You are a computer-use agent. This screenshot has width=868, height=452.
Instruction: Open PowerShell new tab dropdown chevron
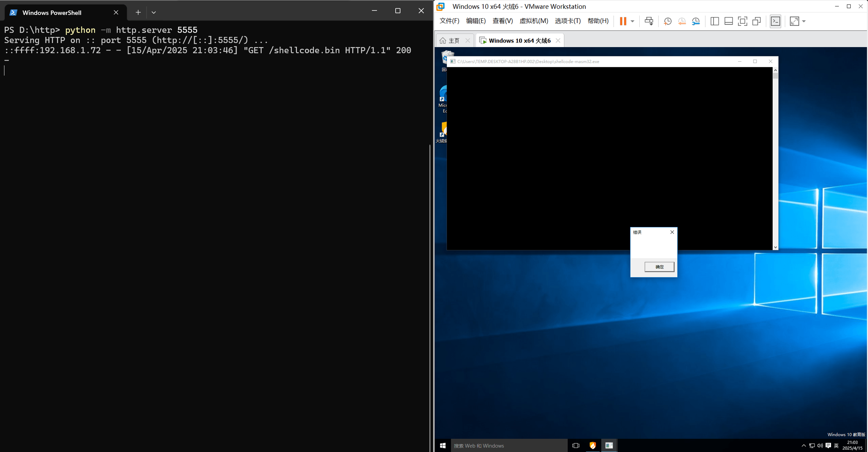[154, 12]
